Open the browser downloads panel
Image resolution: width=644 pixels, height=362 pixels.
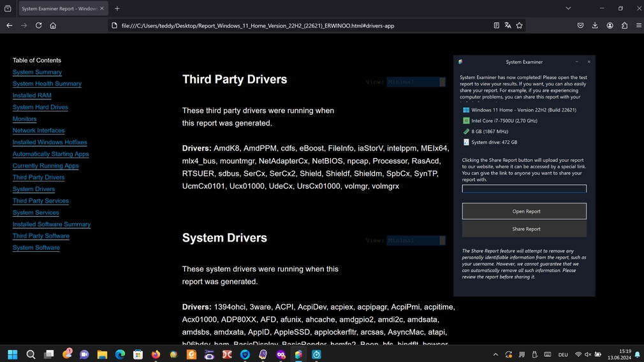[595, 25]
